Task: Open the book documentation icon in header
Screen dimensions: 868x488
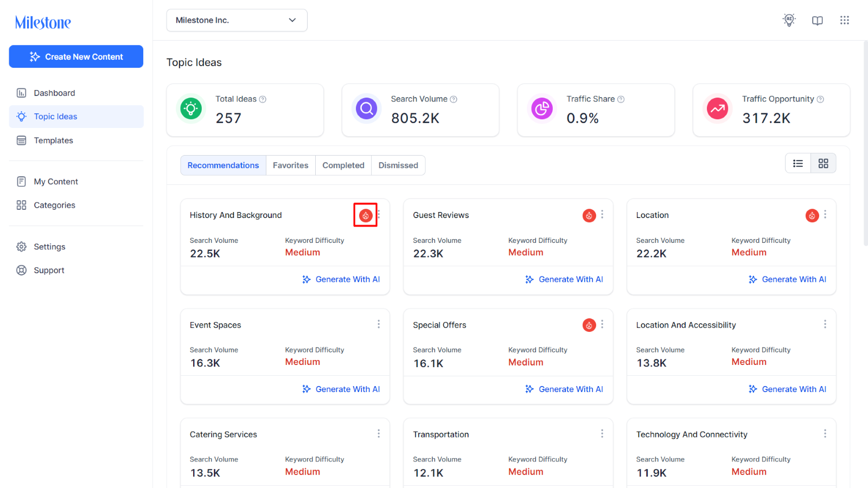Action: [x=818, y=20]
